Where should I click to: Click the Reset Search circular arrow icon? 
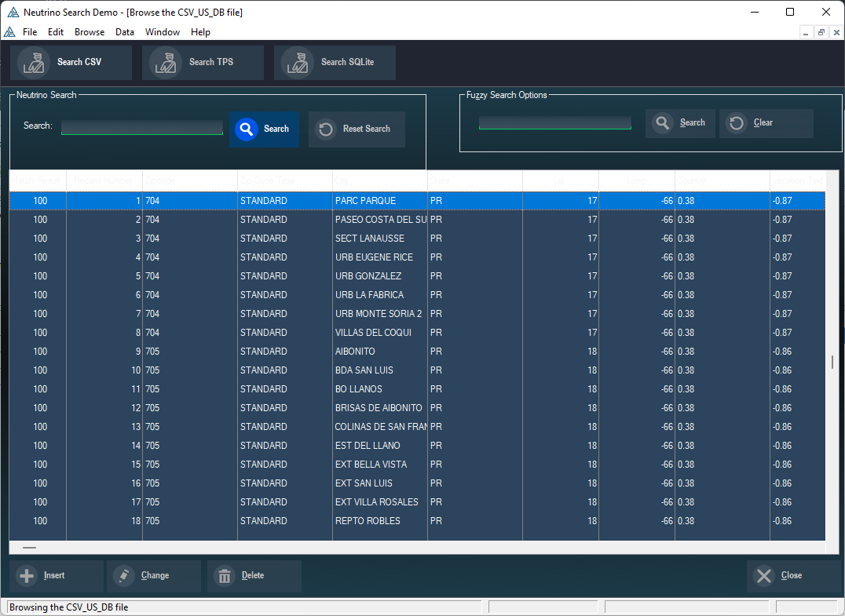coord(326,129)
